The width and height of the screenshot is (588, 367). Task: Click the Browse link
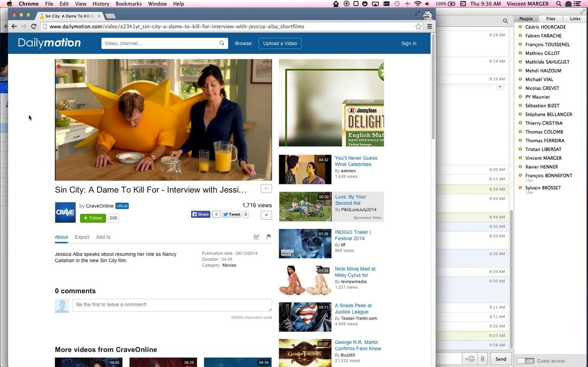(243, 43)
